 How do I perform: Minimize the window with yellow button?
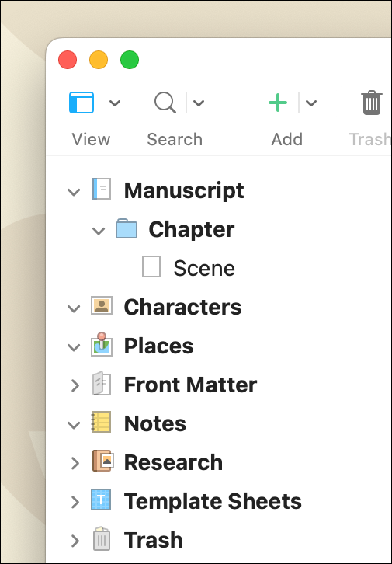point(99,60)
